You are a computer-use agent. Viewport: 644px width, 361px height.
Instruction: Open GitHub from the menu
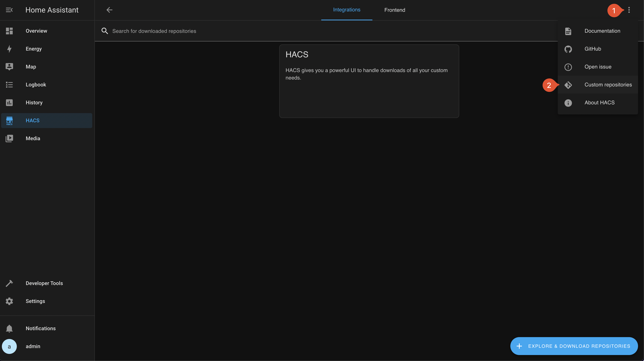pyautogui.click(x=592, y=49)
